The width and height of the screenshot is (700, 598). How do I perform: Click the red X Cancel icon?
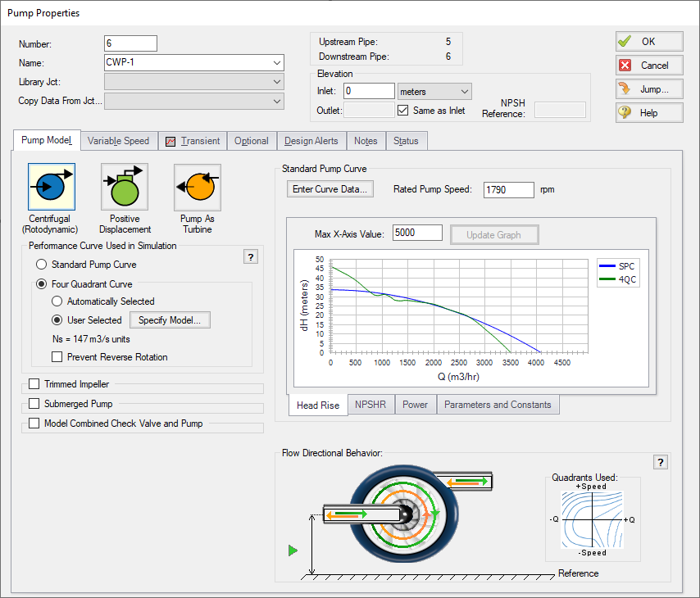point(627,65)
